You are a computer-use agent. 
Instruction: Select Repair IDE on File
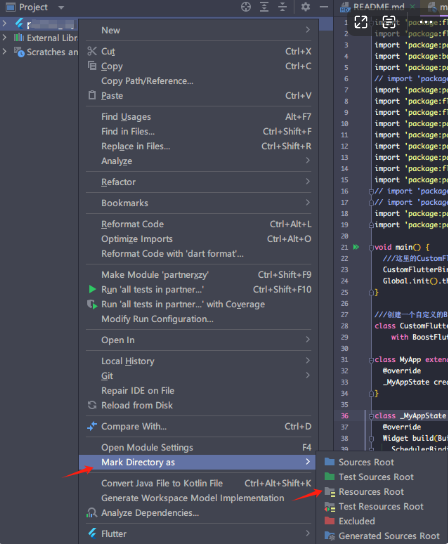(x=198, y=391)
